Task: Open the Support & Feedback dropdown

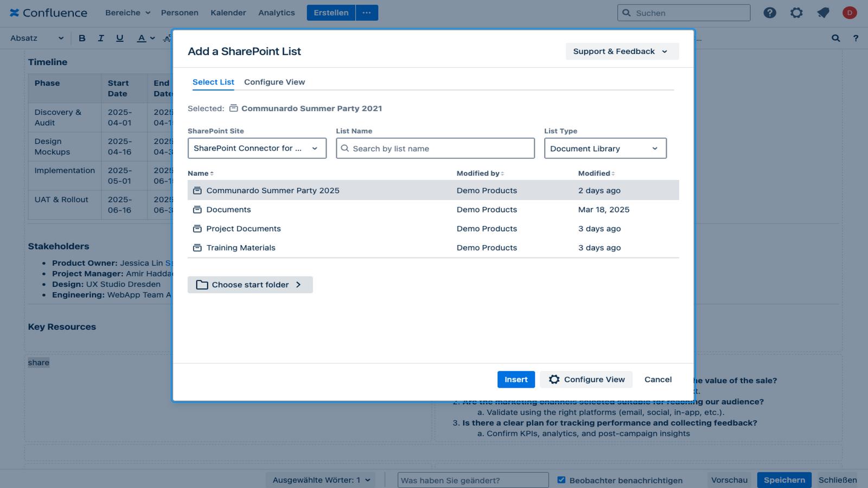Action: tap(621, 52)
